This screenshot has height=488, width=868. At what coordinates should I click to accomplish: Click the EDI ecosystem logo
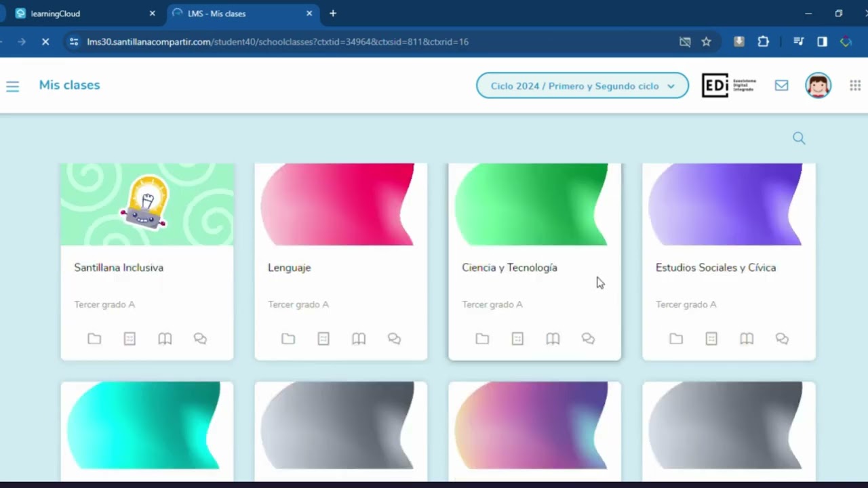(x=728, y=85)
